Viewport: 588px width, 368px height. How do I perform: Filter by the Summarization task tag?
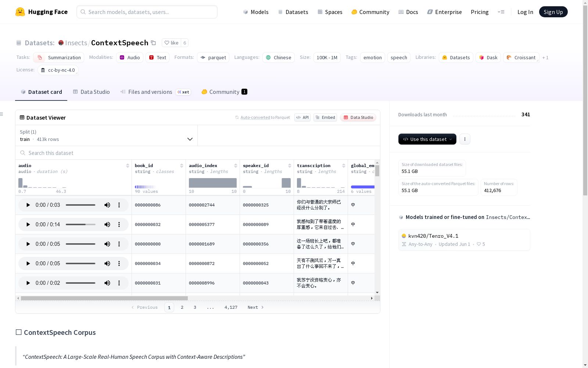coord(59,57)
